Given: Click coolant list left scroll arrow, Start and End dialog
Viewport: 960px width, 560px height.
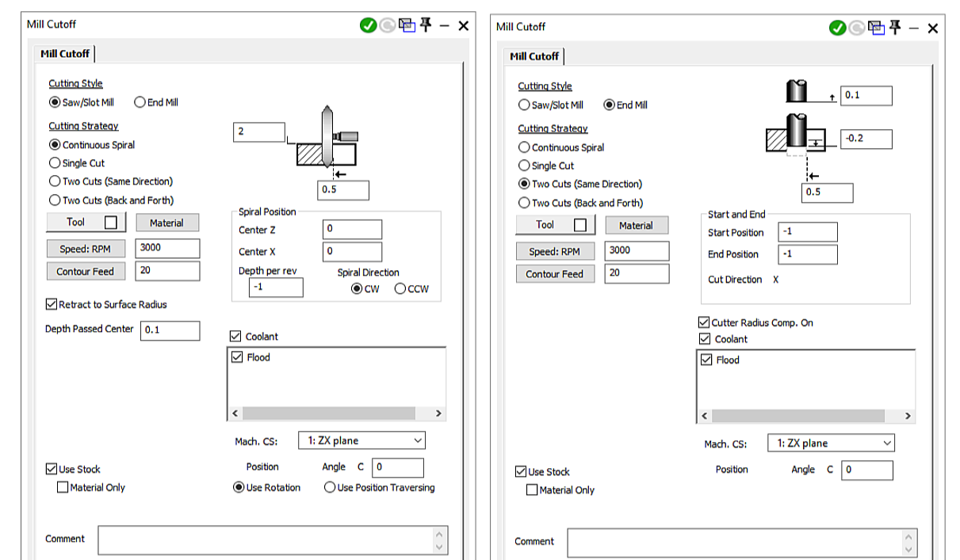Looking at the screenshot, I should (704, 416).
